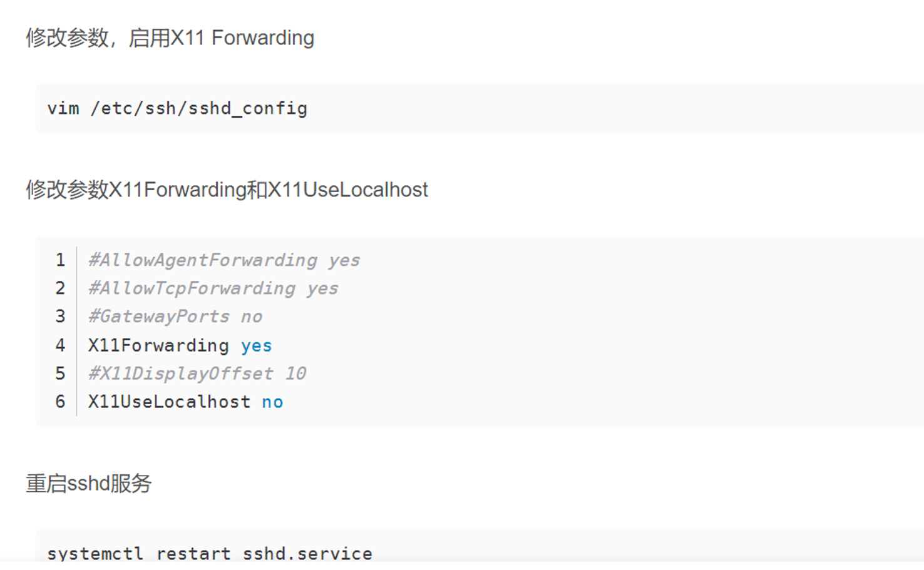The image size is (924, 570).
Task: Click line number 6 in code block
Action: (x=60, y=402)
